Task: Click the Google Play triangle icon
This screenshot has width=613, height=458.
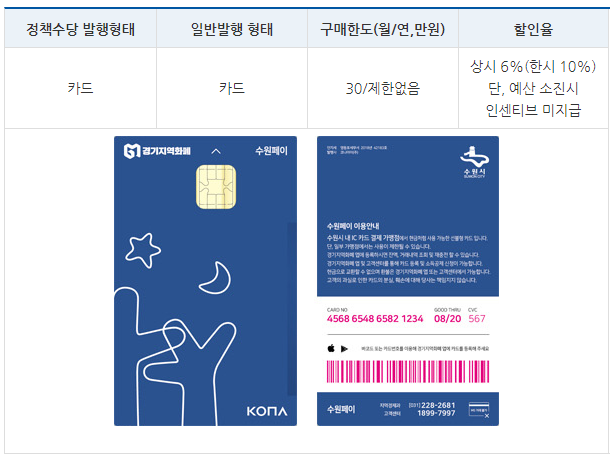Action: click(x=344, y=349)
